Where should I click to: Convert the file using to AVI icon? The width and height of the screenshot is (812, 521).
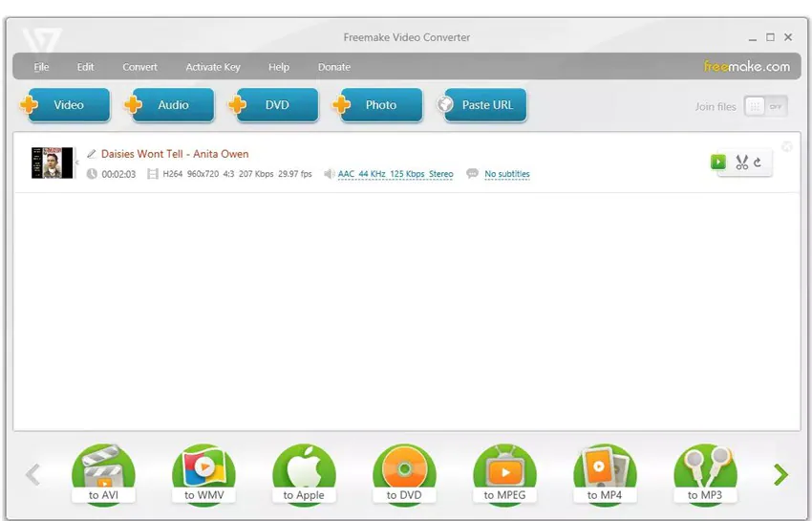pos(103,474)
